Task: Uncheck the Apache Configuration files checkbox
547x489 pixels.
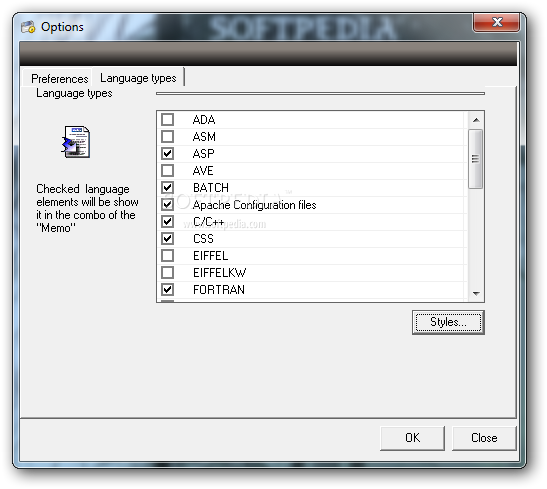Action: (x=167, y=205)
